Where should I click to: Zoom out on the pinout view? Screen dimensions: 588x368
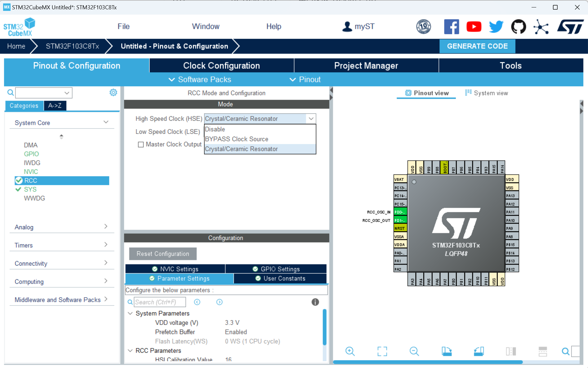[414, 351]
